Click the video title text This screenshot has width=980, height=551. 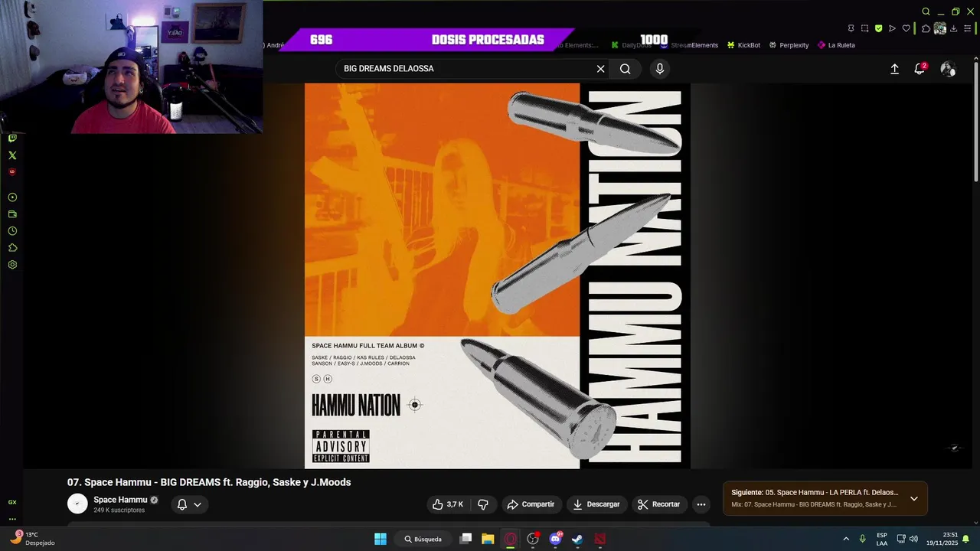tap(209, 482)
